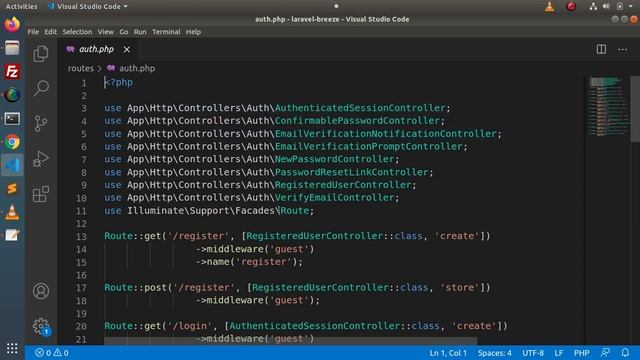
Task: Close the auth.php tab
Action: pyautogui.click(x=127, y=49)
